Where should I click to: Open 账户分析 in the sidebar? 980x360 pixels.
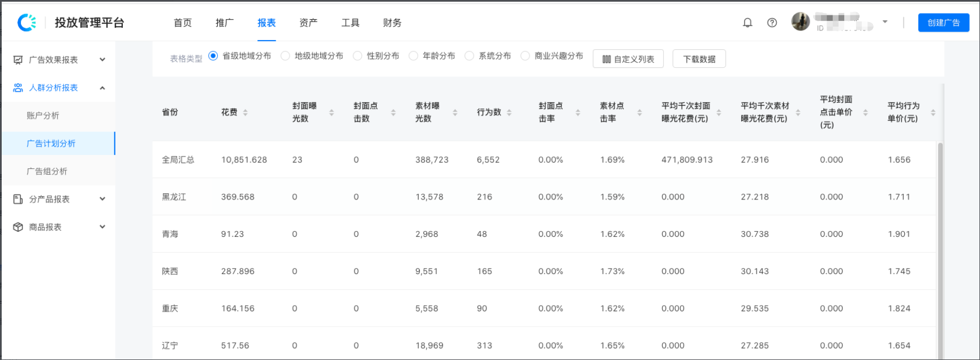pyautogui.click(x=43, y=115)
